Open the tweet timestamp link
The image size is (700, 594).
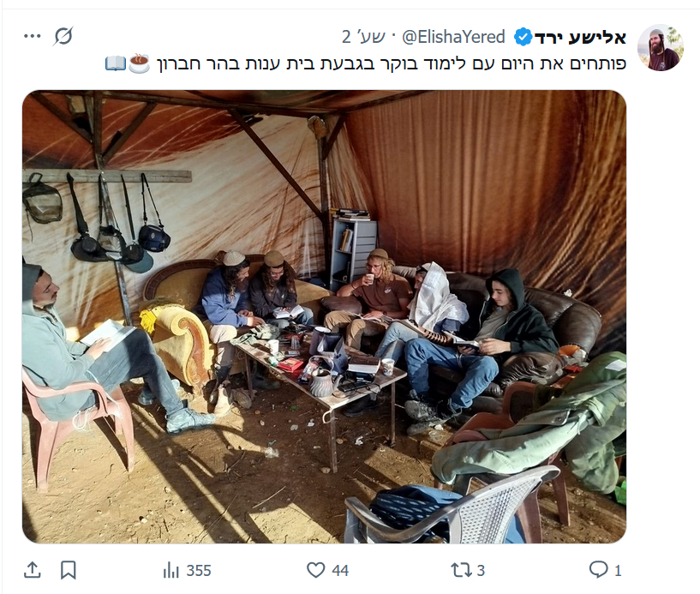point(363,37)
